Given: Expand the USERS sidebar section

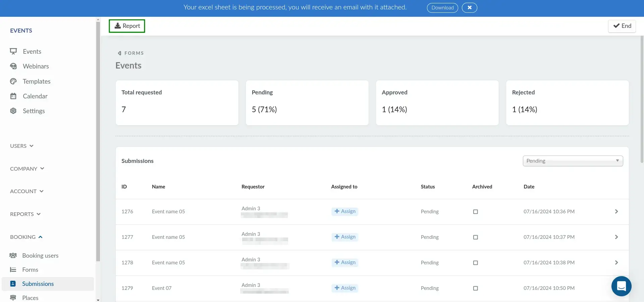Looking at the screenshot, I should coord(22,146).
